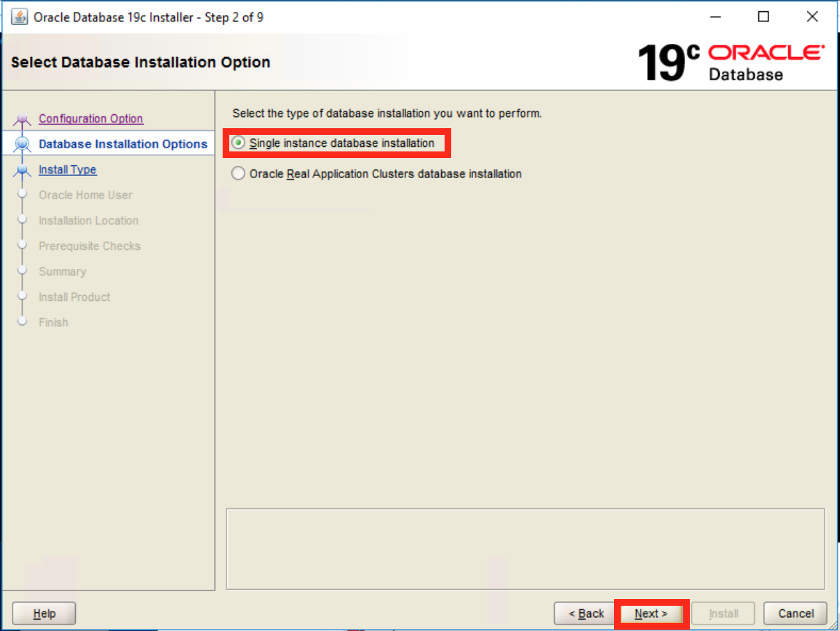
Task: Click the Database Installation Options step marker icon
Action: point(23,143)
